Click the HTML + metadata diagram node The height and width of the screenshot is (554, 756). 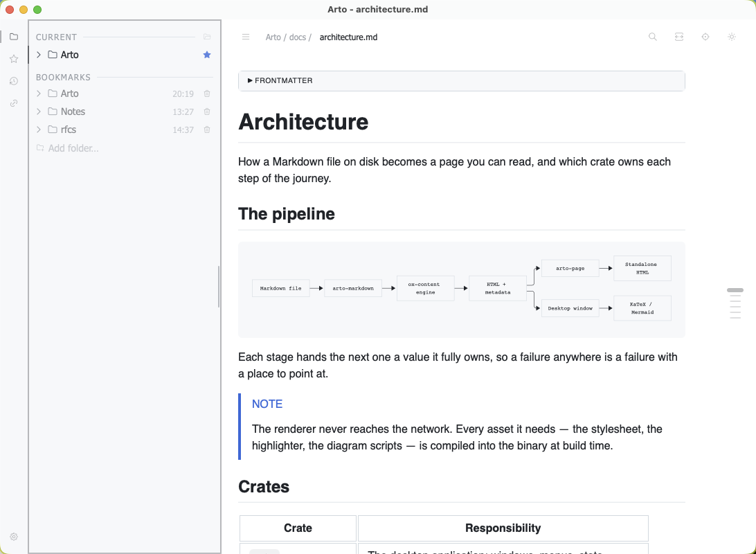(x=498, y=288)
